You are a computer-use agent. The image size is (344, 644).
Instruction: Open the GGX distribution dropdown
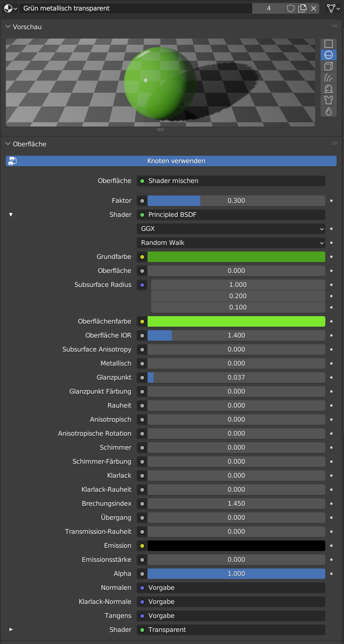pyautogui.click(x=231, y=229)
